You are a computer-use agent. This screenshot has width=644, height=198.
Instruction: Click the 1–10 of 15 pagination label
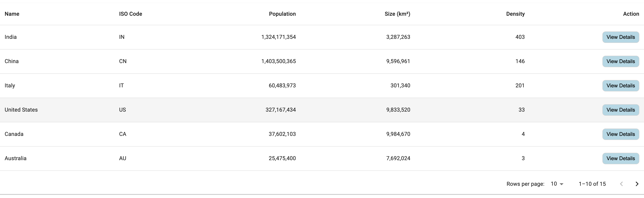coord(592,184)
